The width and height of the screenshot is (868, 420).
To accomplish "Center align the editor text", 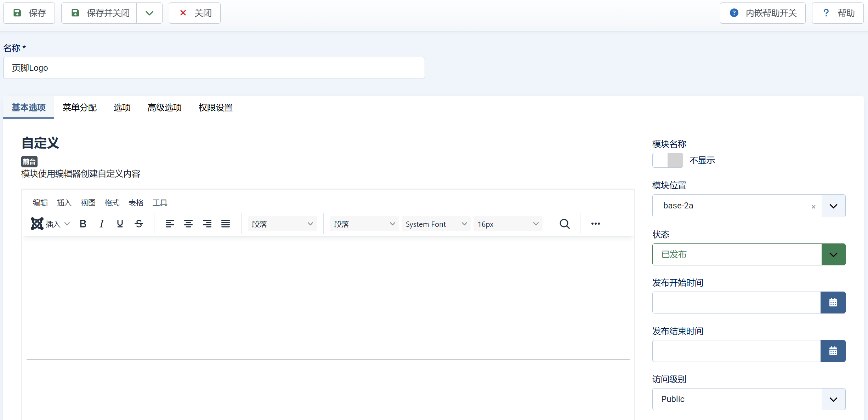I will 188,224.
